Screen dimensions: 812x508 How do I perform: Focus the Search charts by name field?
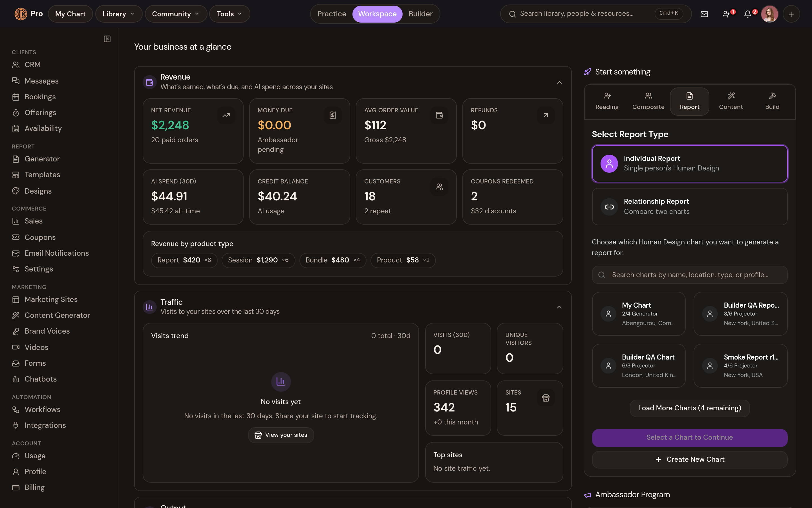pos(690,275)
